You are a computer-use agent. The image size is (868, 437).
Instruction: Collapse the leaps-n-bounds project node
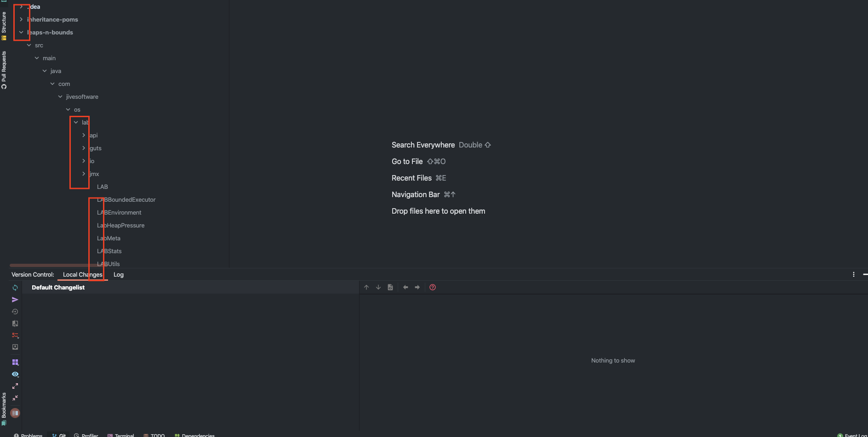[x=21, y=32]
